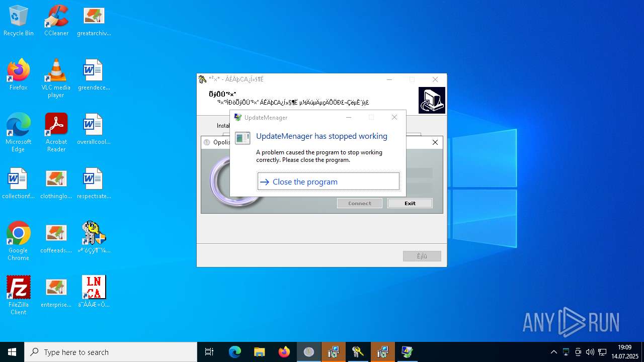Open the CCleaner desktop shortcut
The width and height of the screenshot is (644, 362).
tap(56, 21)
